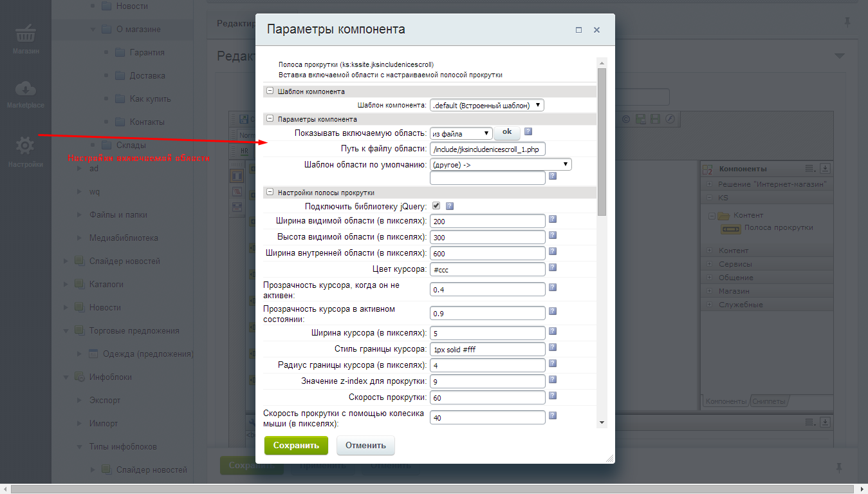Screen dimensions: 868x494
Task: Click help icon beside Скорость прокрутки field
Action: click(552, 395)
